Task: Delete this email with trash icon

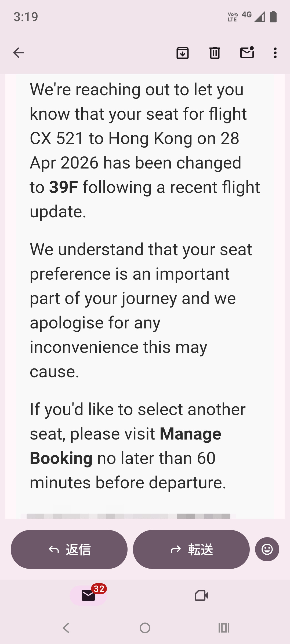Action: (x=215, y=53)
